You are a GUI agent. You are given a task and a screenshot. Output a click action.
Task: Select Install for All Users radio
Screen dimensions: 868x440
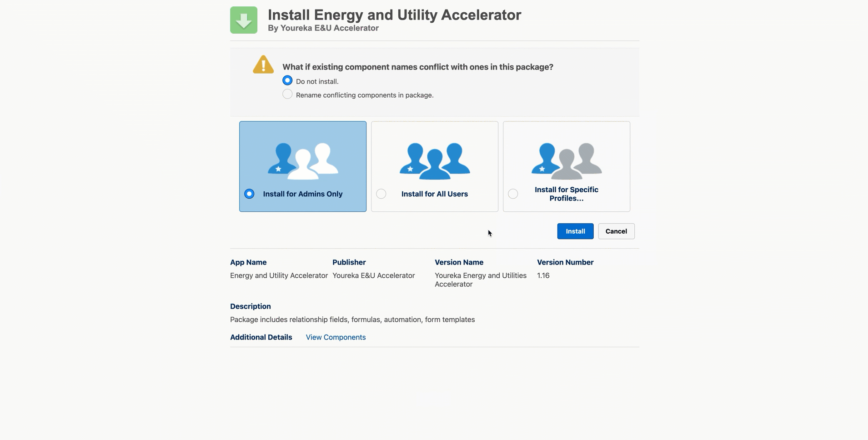click(x=381, y=194)
